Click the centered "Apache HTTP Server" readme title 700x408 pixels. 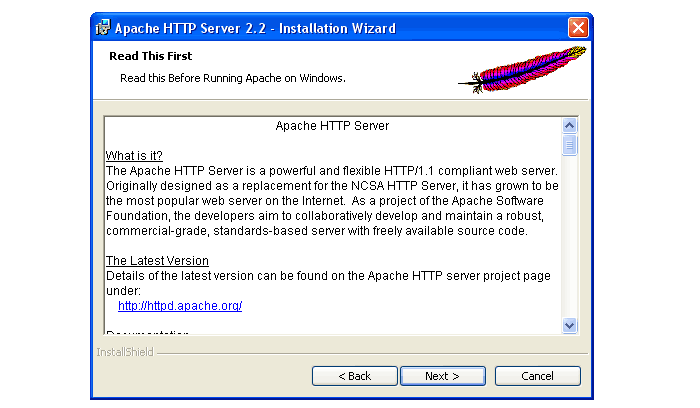(x=332, y=127)
